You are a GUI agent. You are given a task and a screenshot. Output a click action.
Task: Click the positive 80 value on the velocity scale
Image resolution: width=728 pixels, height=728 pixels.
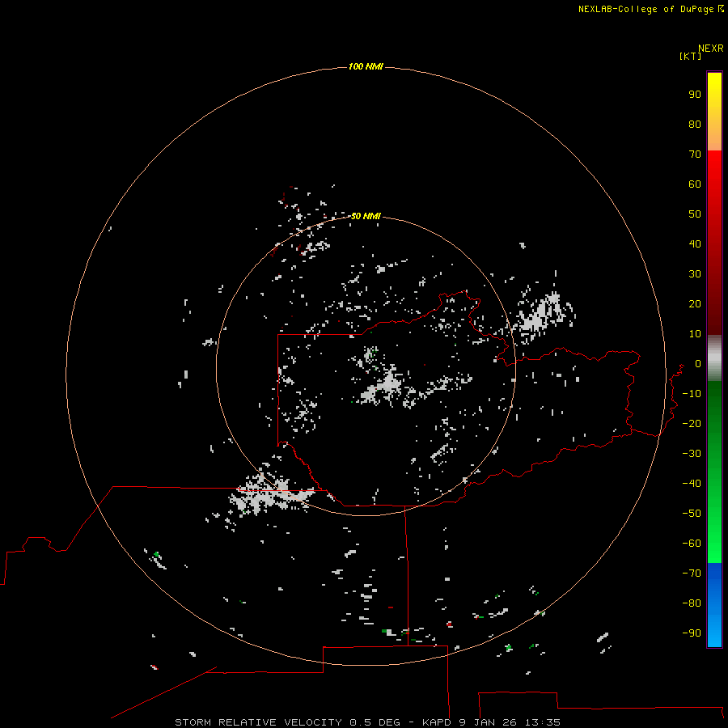tap(695, 124)
